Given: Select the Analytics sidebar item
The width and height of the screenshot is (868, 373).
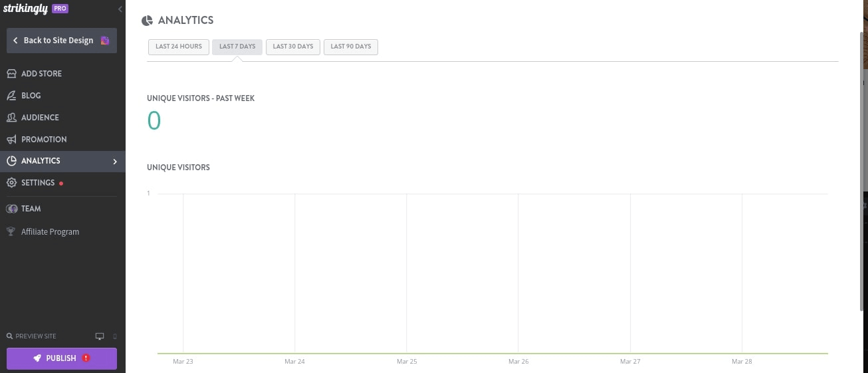Looking at the screenshot, I should tap(62, 161).
